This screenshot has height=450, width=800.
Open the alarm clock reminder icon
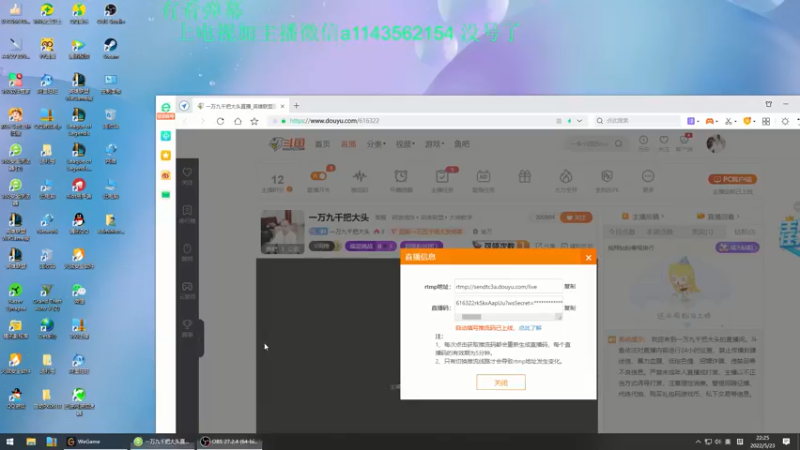click(401, 177)
